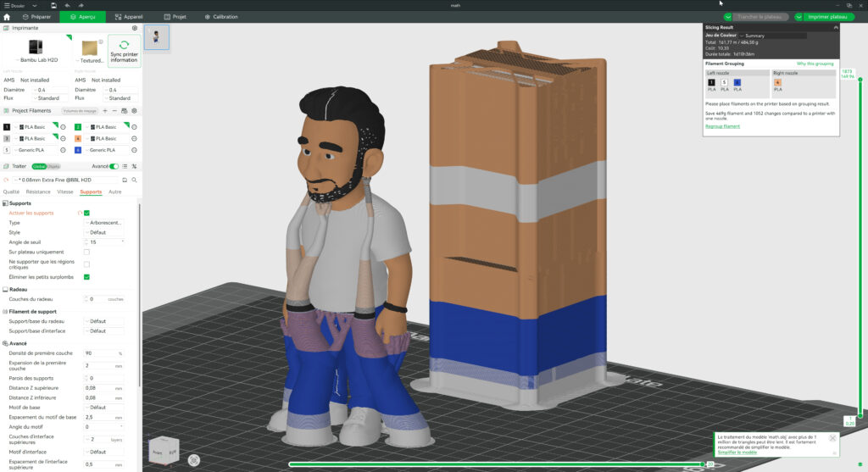Click the Sync printer information button
Viewport: 868px width, 472px height.
pos(124,52)
